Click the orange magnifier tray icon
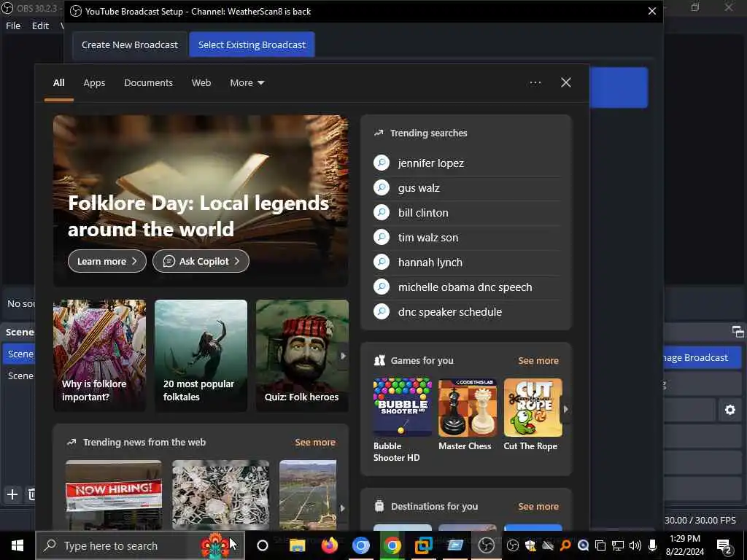The width and height of the screenshot is (747, 560). 565,545
